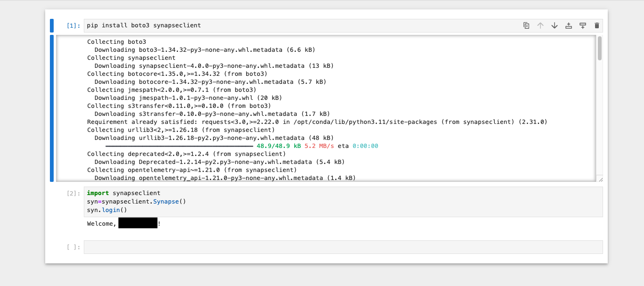This screenshot has height=286, width=644.
Task: Click the insert cell below icon
Action: click(x=583, y=25)
